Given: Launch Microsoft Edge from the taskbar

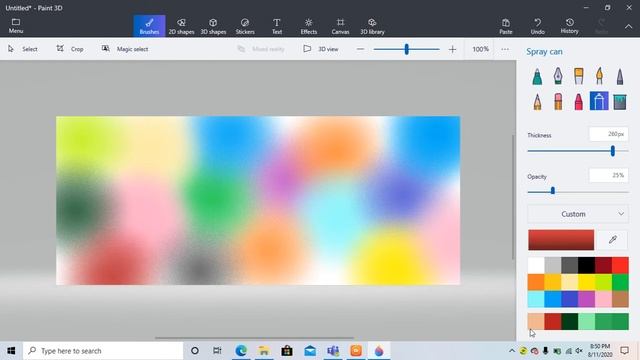Looking at the screenshot, I should 241,351.
